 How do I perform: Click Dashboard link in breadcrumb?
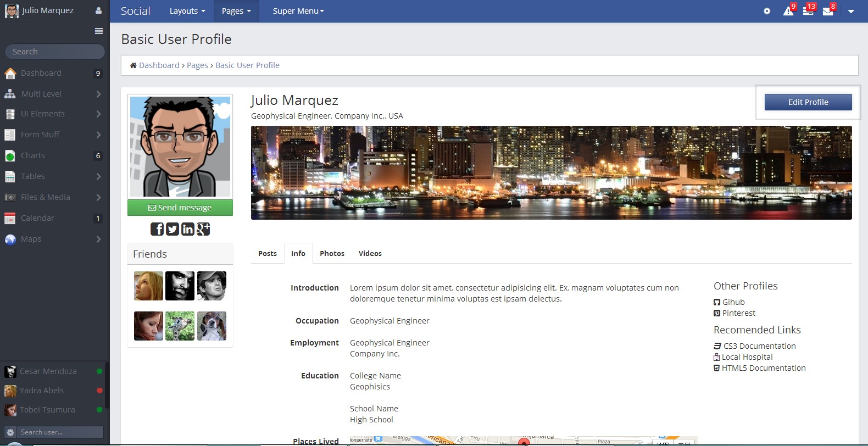click(x=159, y=65)
